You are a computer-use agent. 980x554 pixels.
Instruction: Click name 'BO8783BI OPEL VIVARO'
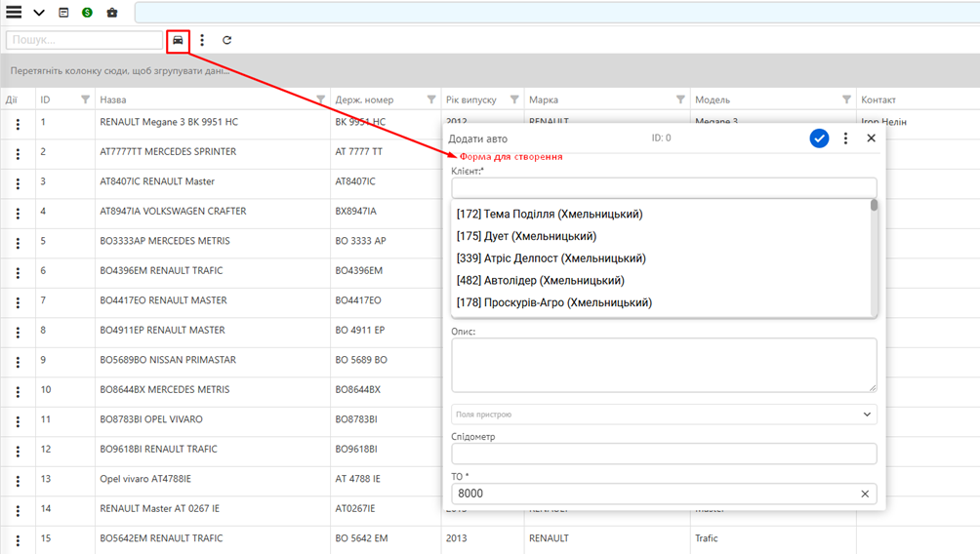click(151, 419)
